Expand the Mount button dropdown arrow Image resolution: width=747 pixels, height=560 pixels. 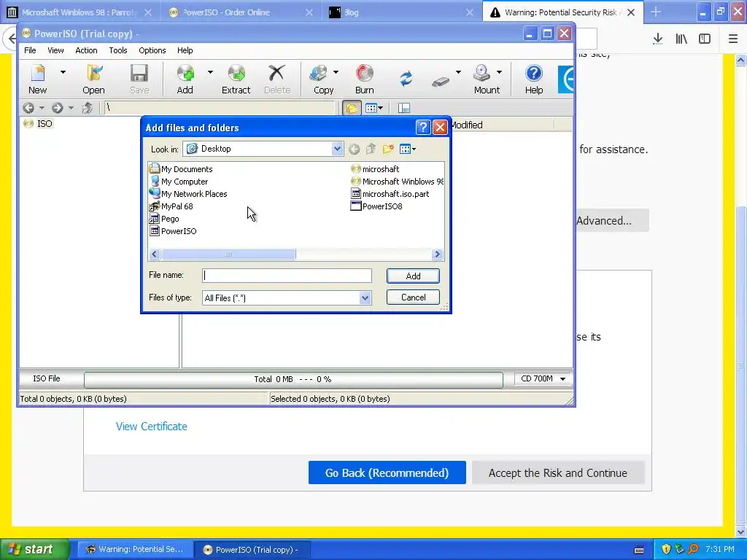tap(499, 72)
